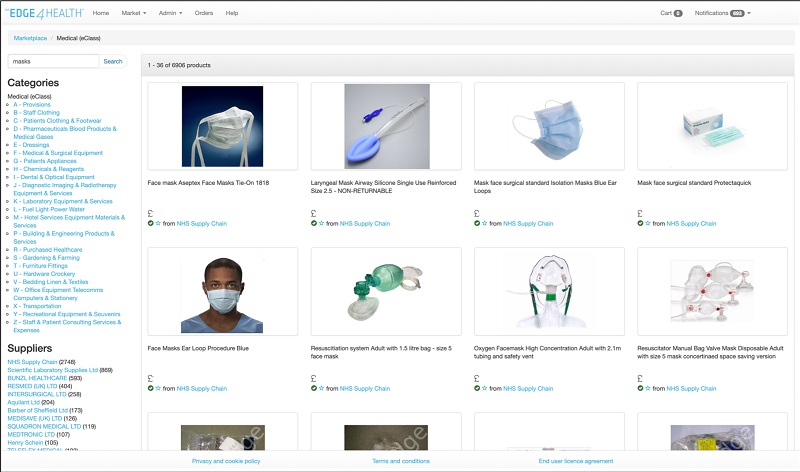This screenshot has width=800, height=472.
Task: Select category V - Bedding Linen & Textiles
Action: [x=51, y=282]
